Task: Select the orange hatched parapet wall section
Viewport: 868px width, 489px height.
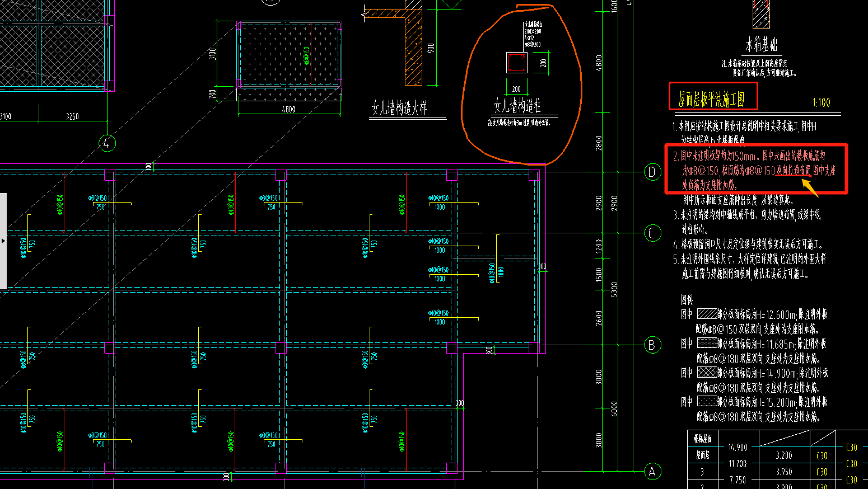Action: pyautogui.click(x=413, y=47)
